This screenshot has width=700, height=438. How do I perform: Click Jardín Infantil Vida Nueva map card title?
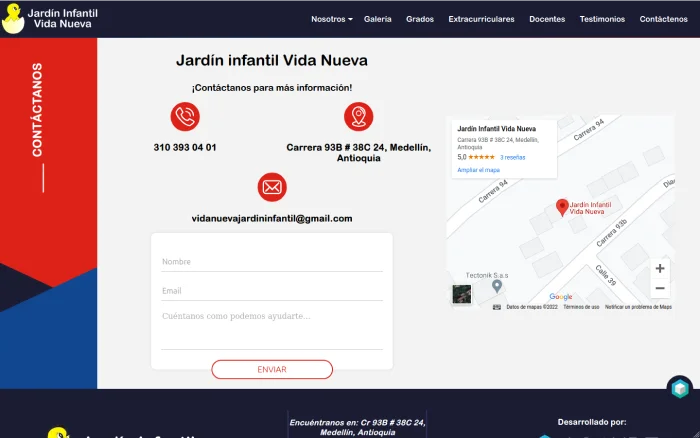click(x=496, y=129)
